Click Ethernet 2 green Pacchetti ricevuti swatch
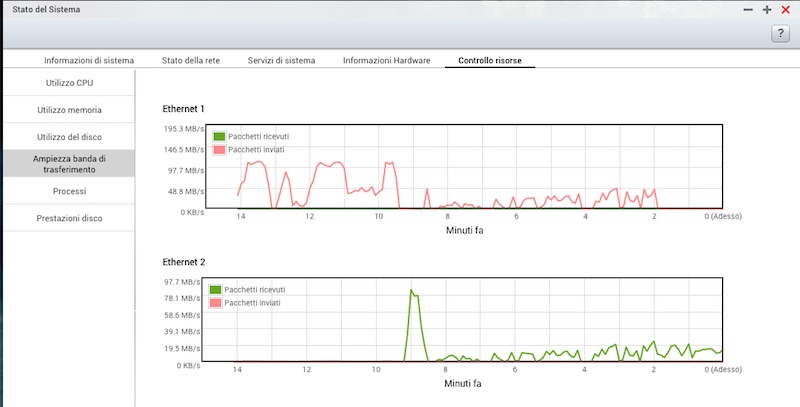800x407 pixels. pyautogui.click(x=216, y=288)
